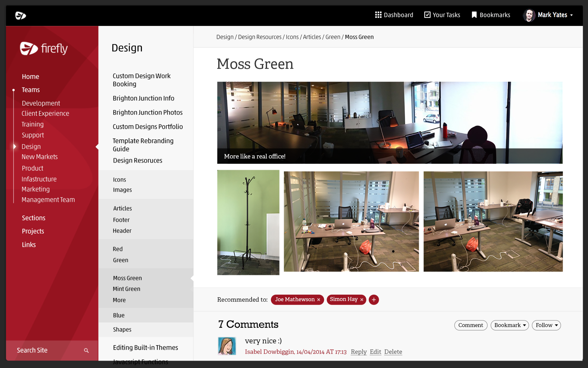Open the panoramic office photo

coord(390,123)
